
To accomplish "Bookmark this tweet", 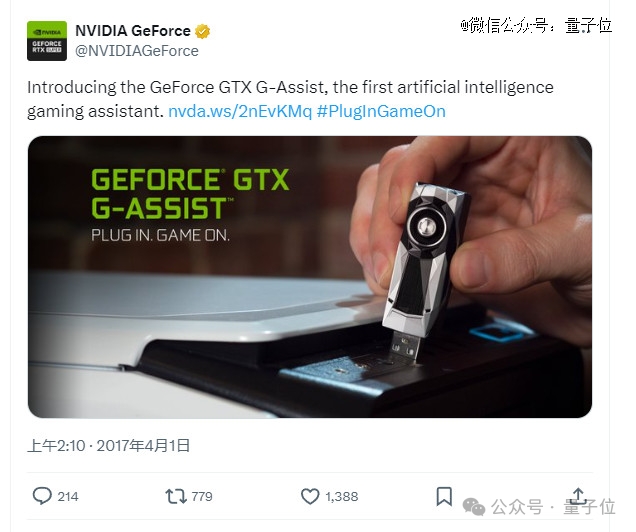I will tap(444, 496).
